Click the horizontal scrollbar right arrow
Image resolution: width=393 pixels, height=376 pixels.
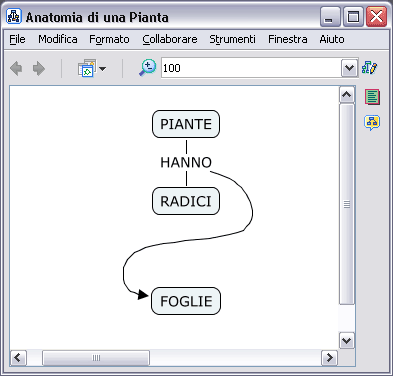[x=329, y=358]
